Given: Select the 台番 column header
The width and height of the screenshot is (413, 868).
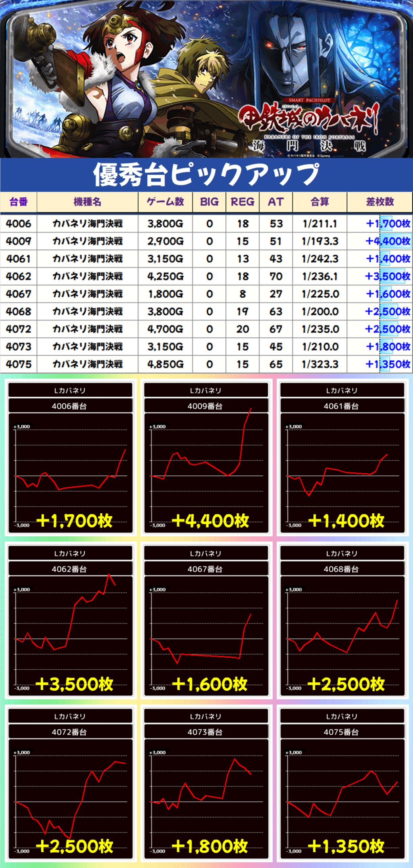Looking at the screenshot, I should [19, 202].
